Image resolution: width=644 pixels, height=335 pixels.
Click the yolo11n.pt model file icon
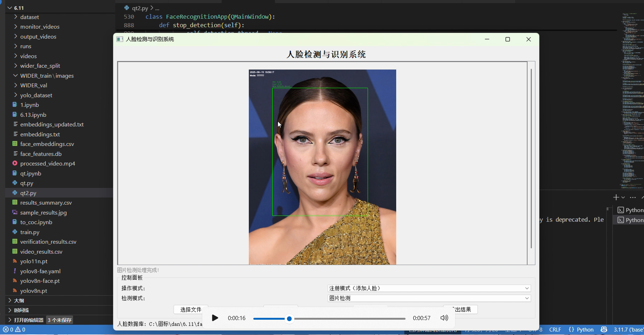click(15, 261)
